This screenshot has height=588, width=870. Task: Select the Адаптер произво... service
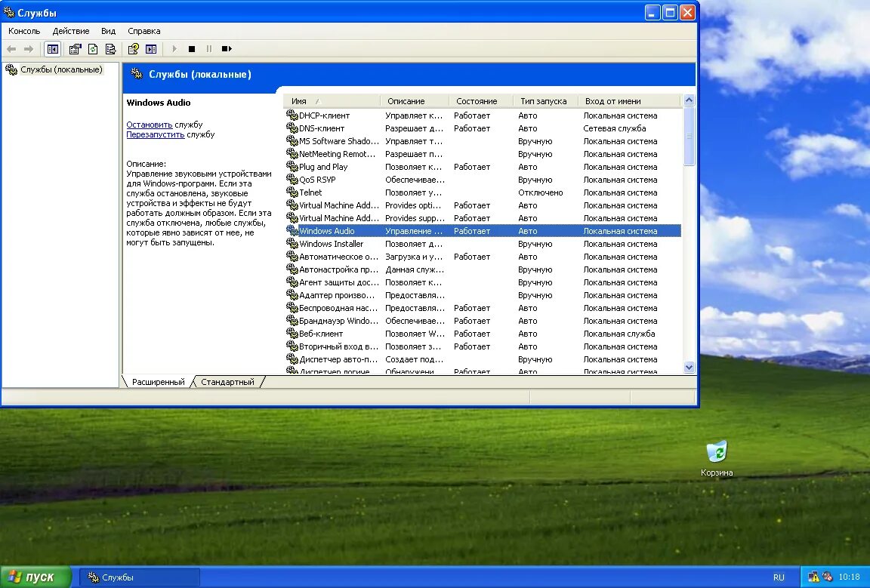[337, 295]
